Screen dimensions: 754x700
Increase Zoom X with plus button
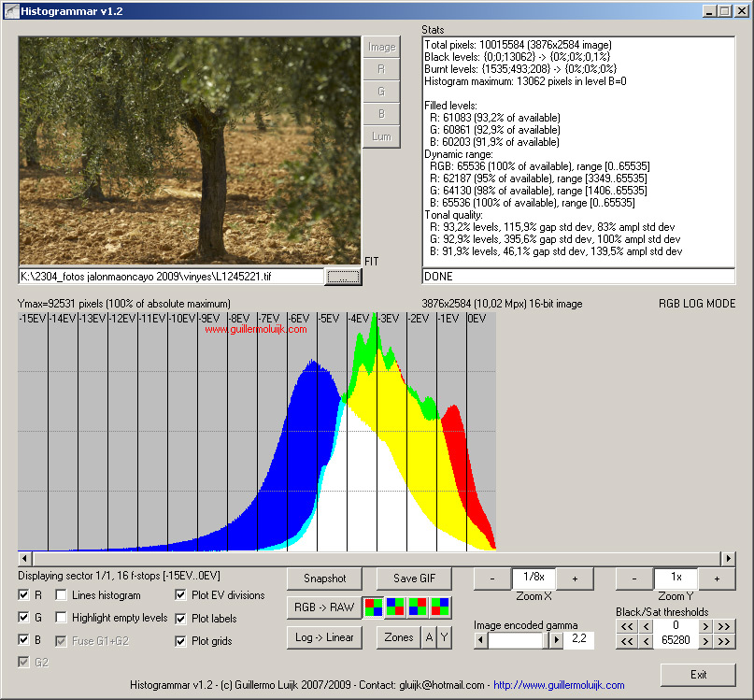pos(575,579)
